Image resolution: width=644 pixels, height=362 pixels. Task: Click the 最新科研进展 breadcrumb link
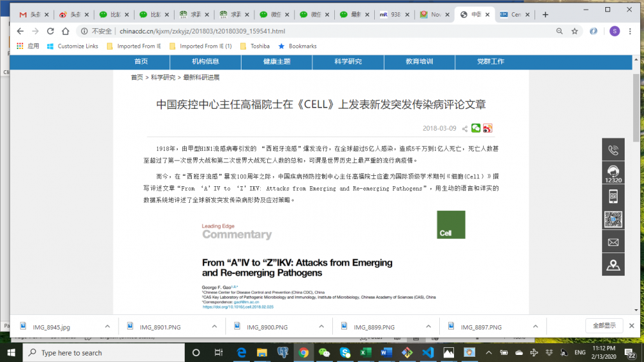tap(202, 77)
